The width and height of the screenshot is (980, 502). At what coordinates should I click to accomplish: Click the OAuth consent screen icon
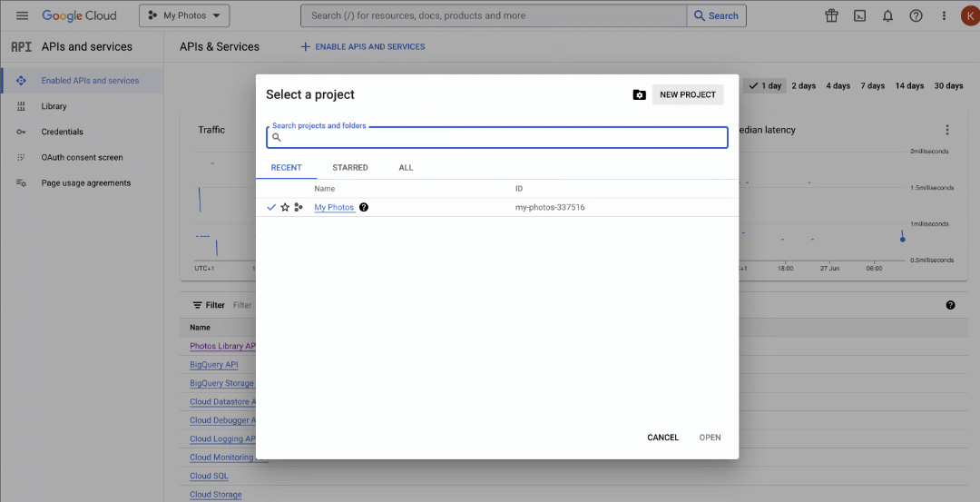pos(21,158)
